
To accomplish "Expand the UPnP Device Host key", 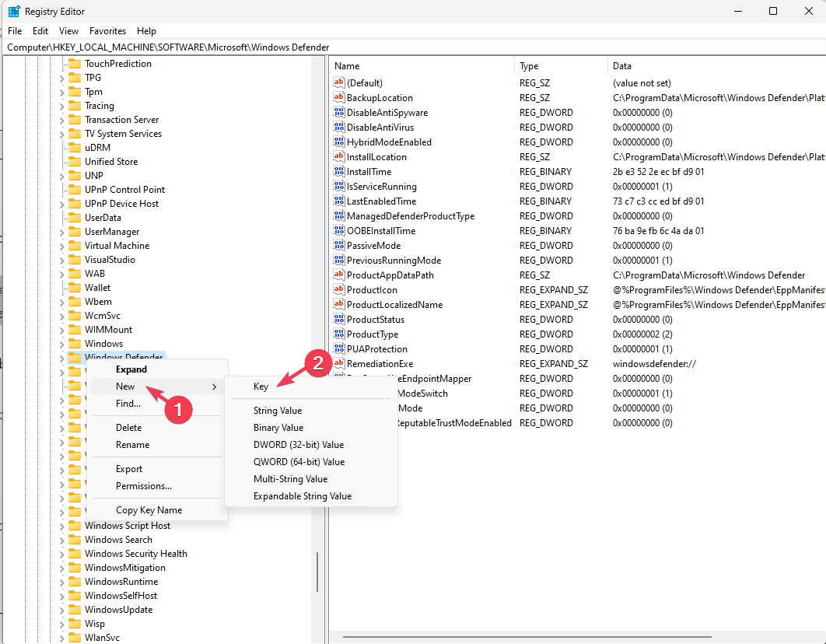I will [61, 204].
